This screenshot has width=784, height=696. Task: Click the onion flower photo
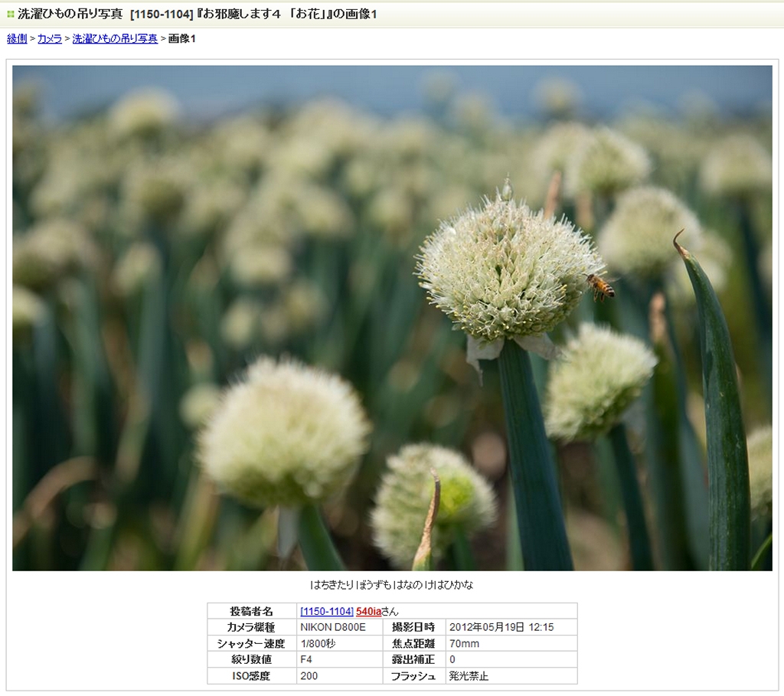click(x=392, y=318)
